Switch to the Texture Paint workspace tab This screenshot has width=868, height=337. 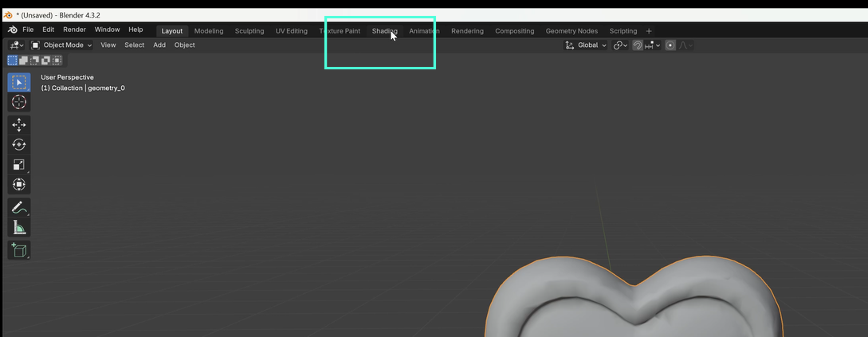pos(340,31)
